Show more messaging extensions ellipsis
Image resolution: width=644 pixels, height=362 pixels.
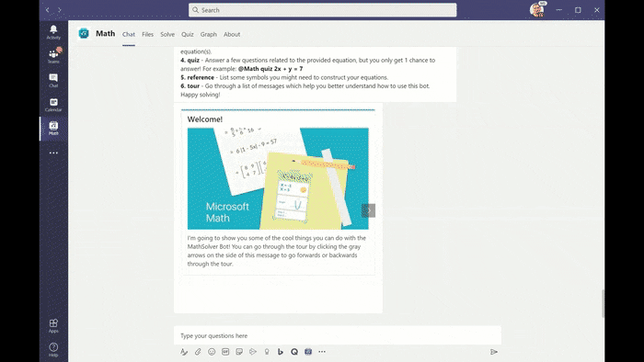point(322,352)
